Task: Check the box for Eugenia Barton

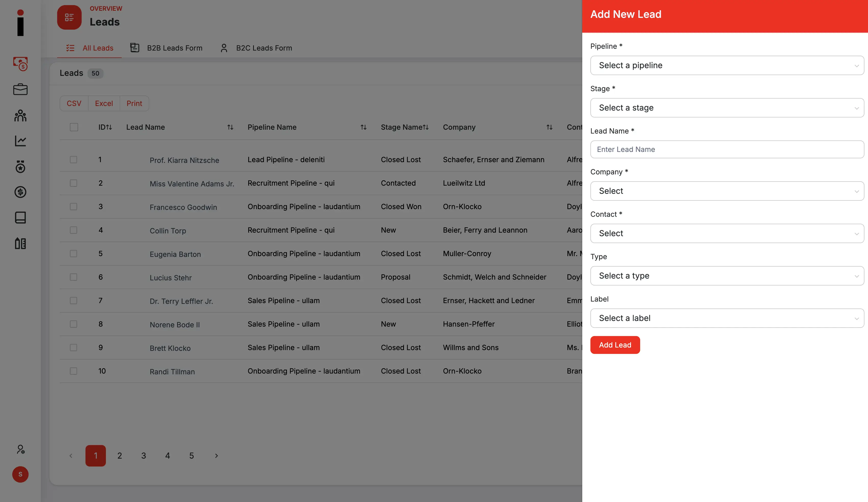Action: 73,253
